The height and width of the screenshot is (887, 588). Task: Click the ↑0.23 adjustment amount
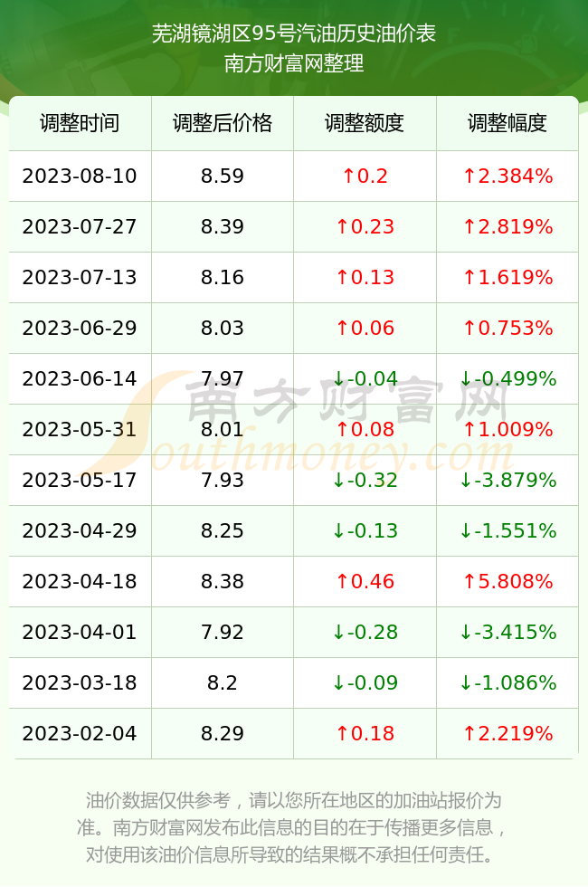(365, 227)
